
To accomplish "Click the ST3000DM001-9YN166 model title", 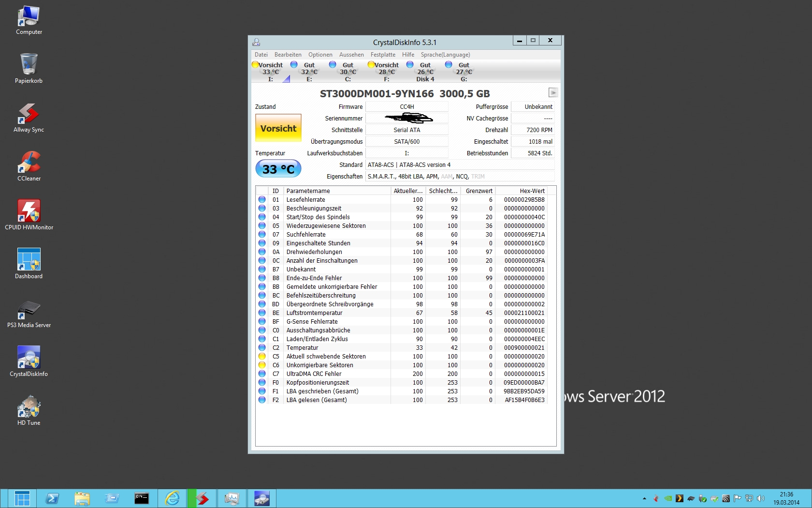I will 377,94.
